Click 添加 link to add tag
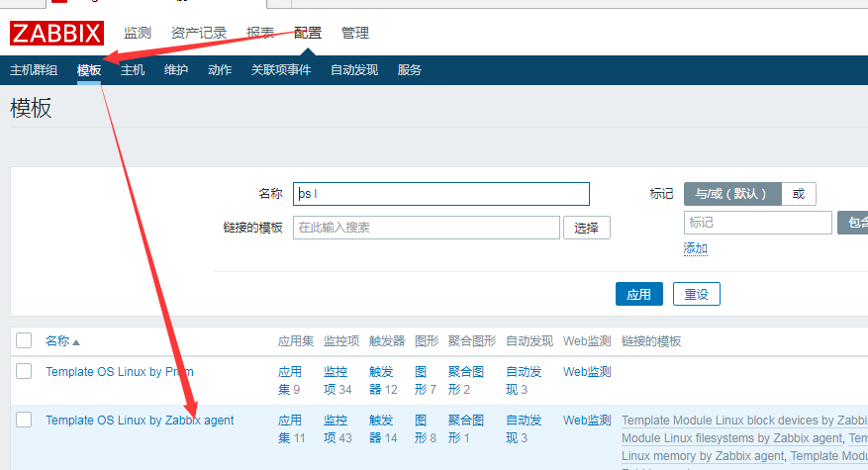 pos(695,248)
